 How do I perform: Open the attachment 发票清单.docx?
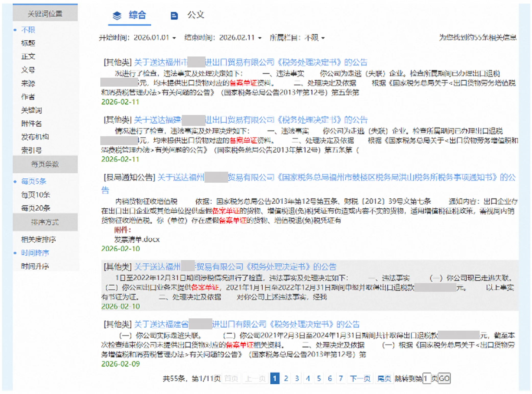coord(137,239)
